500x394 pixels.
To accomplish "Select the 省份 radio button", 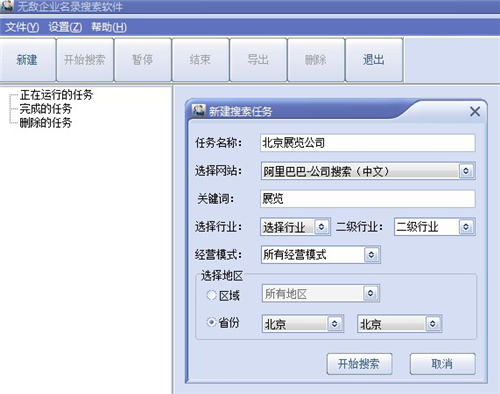I will click(x=211, y=322).
